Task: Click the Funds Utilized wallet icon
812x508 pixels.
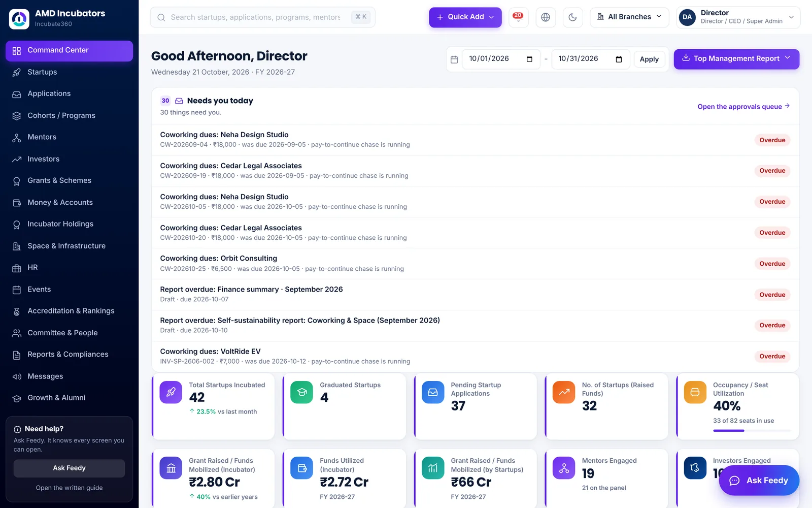Action: click(302, 468)
